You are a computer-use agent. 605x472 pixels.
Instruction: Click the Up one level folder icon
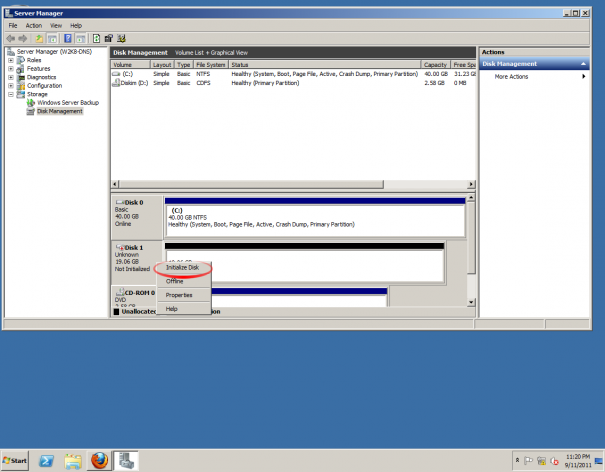(x=39, y=38)
